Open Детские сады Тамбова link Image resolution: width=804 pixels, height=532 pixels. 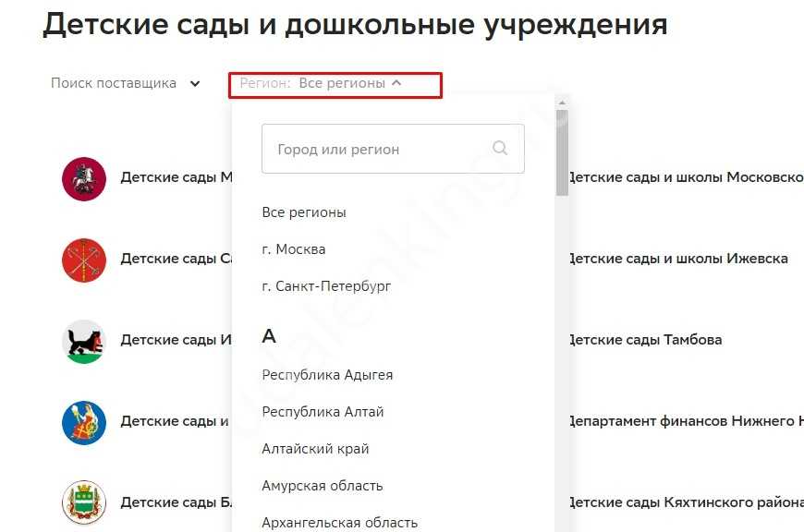pyautogui.click(x=645, y=340)
